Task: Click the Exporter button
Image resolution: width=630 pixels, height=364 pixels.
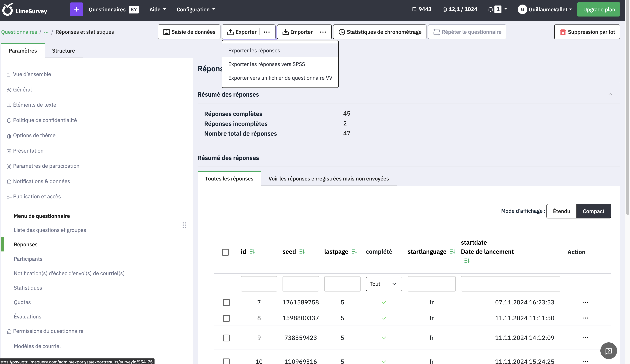Action: click(242, 32)
